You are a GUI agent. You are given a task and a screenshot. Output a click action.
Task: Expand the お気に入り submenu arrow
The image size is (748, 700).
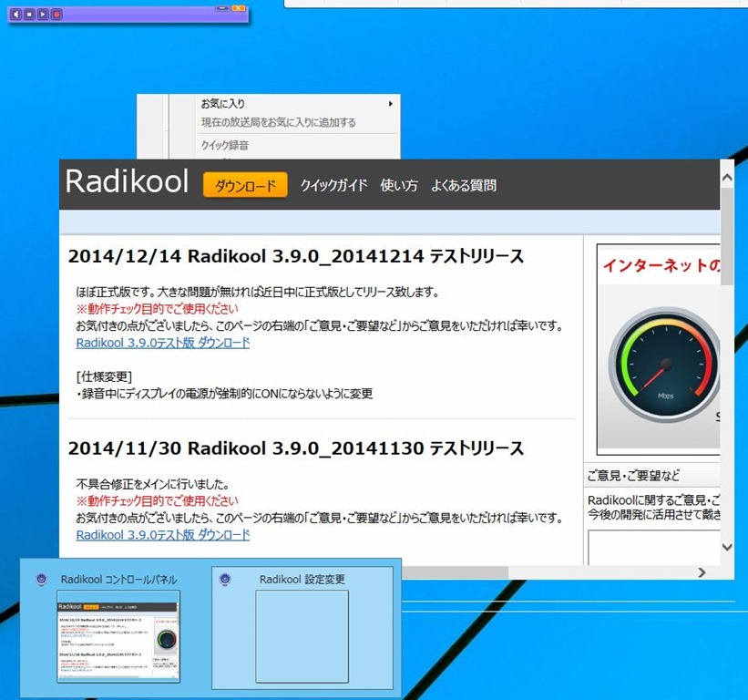tap(390, 104)
